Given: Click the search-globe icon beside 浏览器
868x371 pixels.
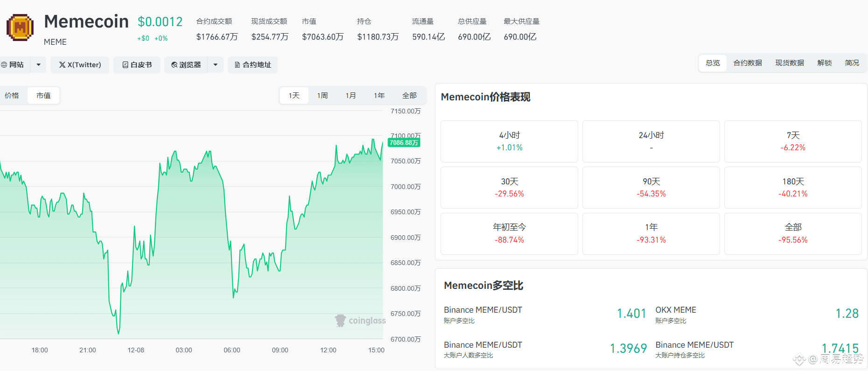Looking at the screenshot, I should [x=175, y=65].
